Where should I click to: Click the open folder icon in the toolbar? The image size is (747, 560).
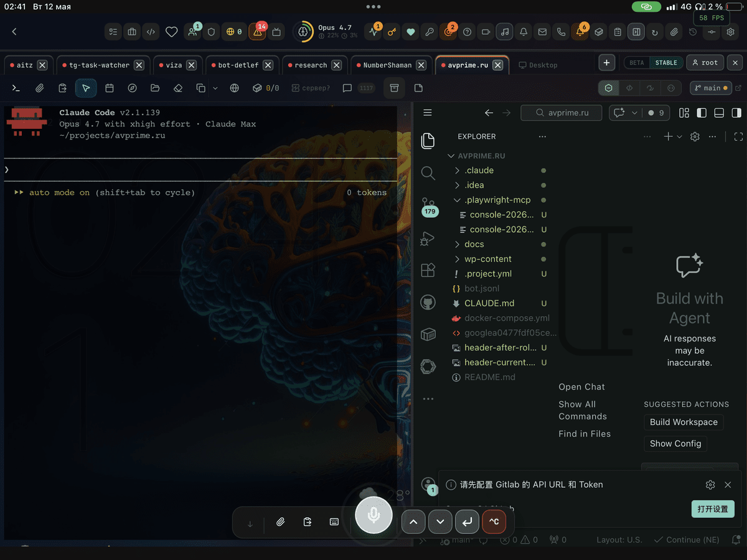click(x=155, y=88)
